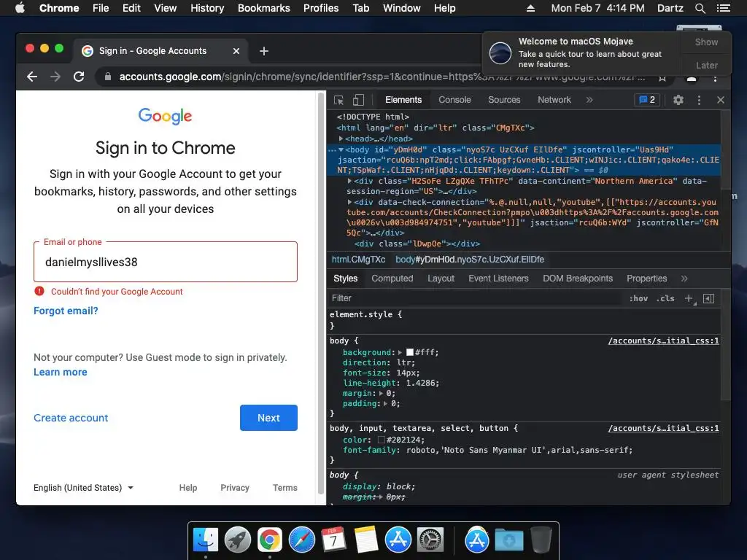Click the browser forward arrow
This screenshot has height=560, width=747.
55,76
